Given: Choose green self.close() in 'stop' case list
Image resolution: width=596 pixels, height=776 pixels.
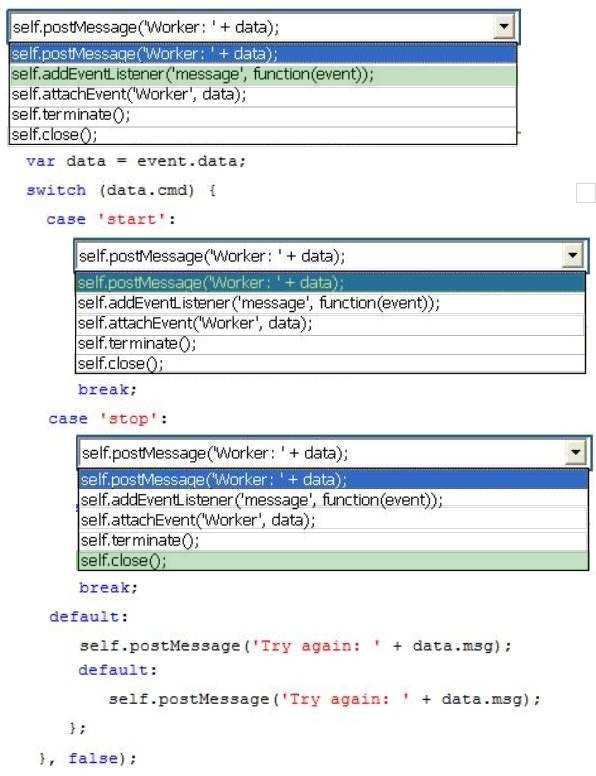Looking at the screenshot, I should [334, 561].
